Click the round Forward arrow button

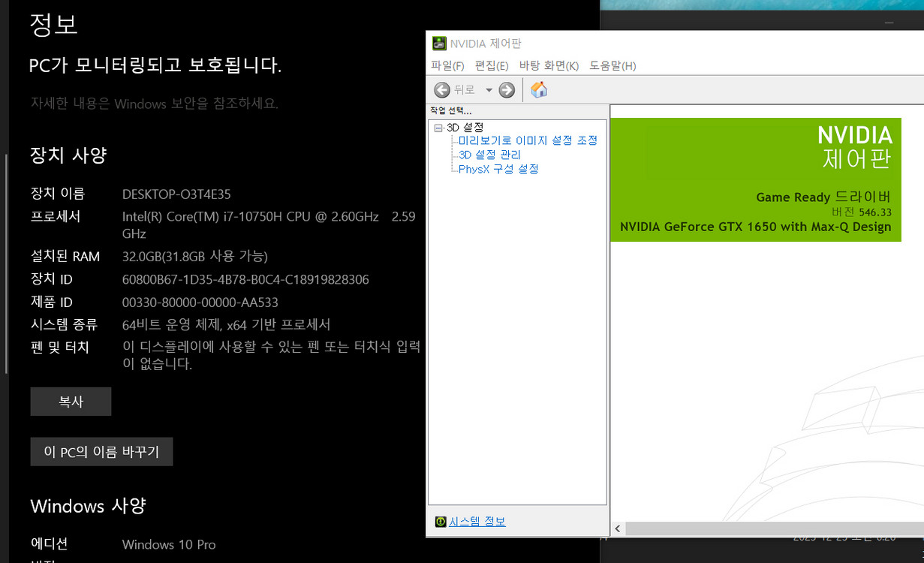coord(507,90)
